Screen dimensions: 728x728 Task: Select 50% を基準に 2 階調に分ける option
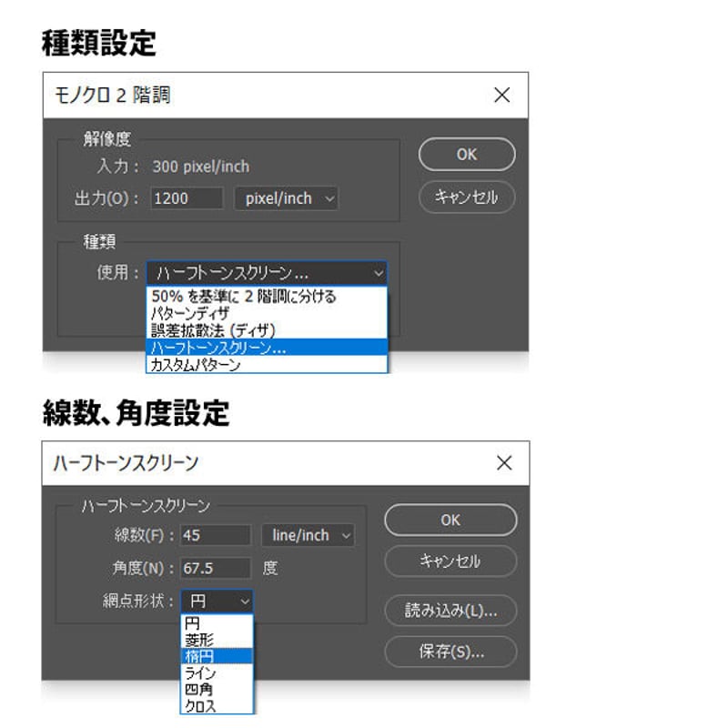pos(267,296)
